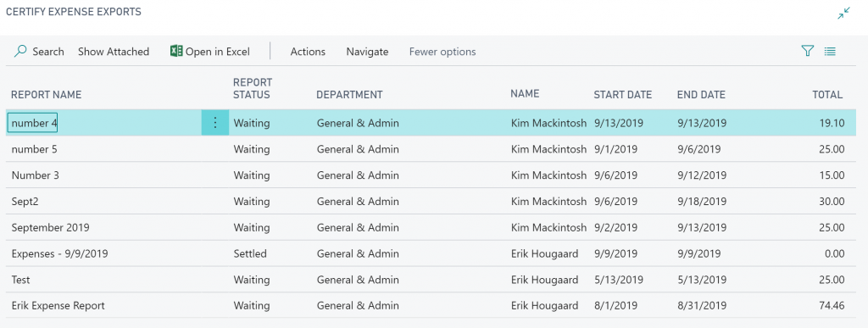Click the total 74.46
Image resolution: width=868 pixels, height=328 pixels.
coord(832,306)
